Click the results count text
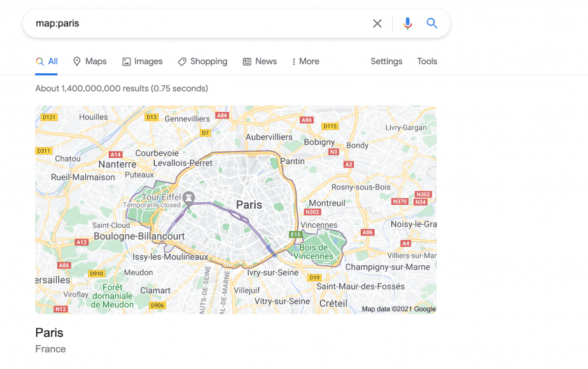 pos(122,88)
